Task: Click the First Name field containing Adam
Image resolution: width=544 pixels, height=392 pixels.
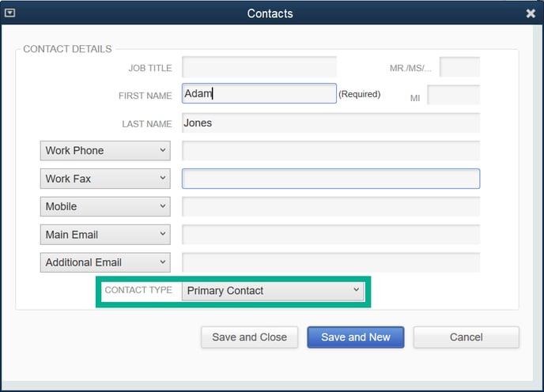Action: [259, 93]
